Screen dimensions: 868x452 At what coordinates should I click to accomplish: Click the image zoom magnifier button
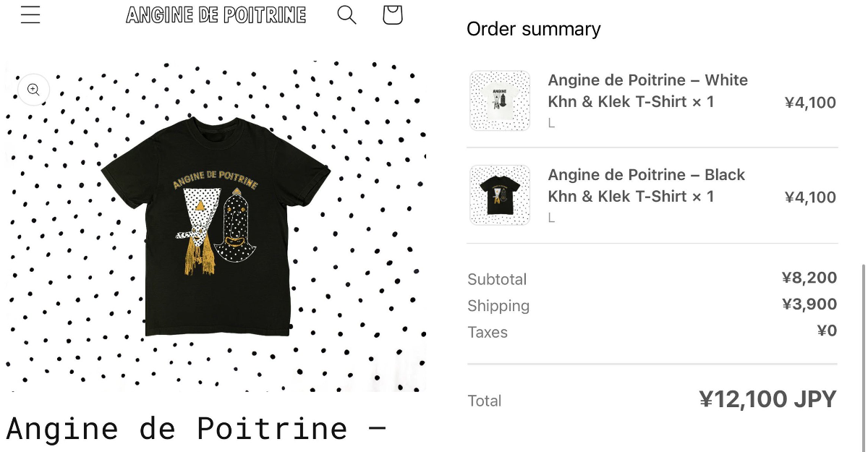click(x=33, y=90)
